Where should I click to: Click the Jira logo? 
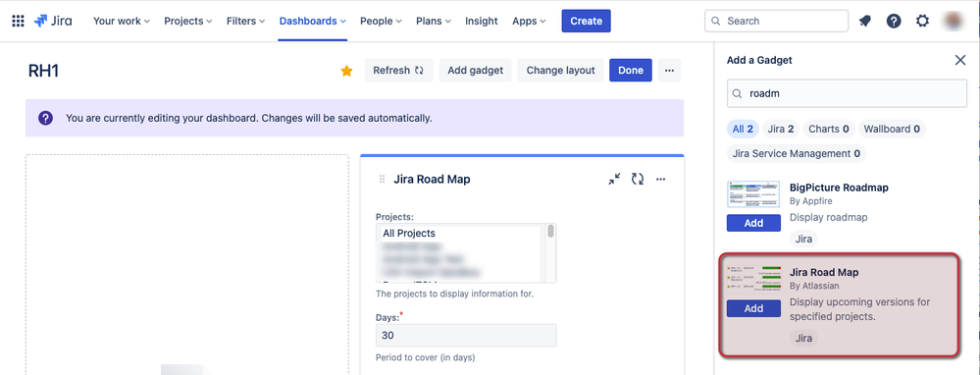(53, 21)
